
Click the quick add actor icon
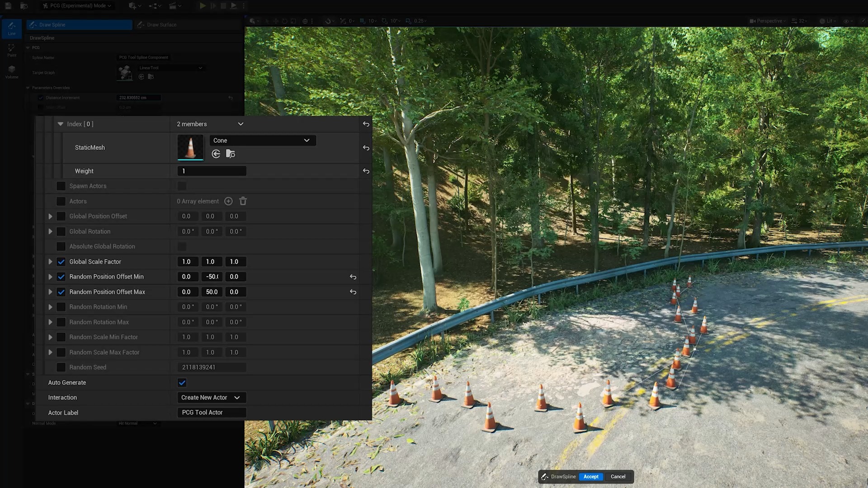click(132, 6)
